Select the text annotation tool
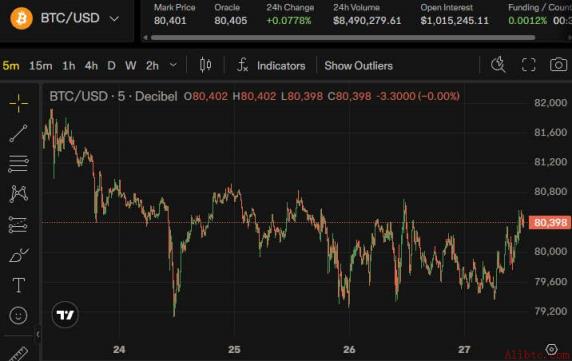Viewport: 572px width, 361px height. tap(19, 285)
